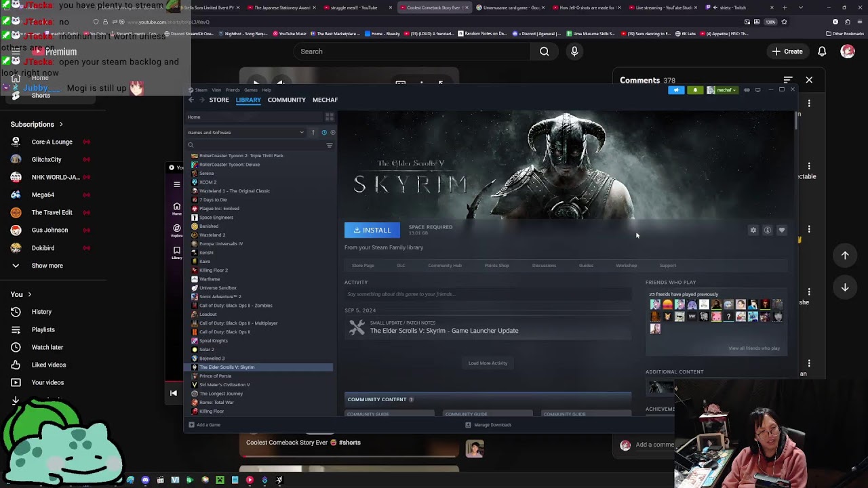Go back using Steam's back arrow
Viewport: 868px width, 488px height.
pyautogui.click(x=191, y=100)
